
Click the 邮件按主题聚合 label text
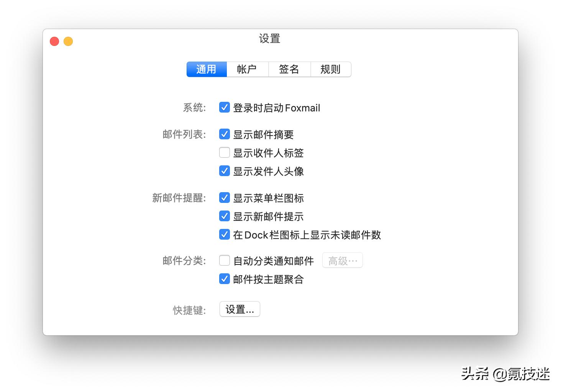pyautogui.click(x=268, y=279)
